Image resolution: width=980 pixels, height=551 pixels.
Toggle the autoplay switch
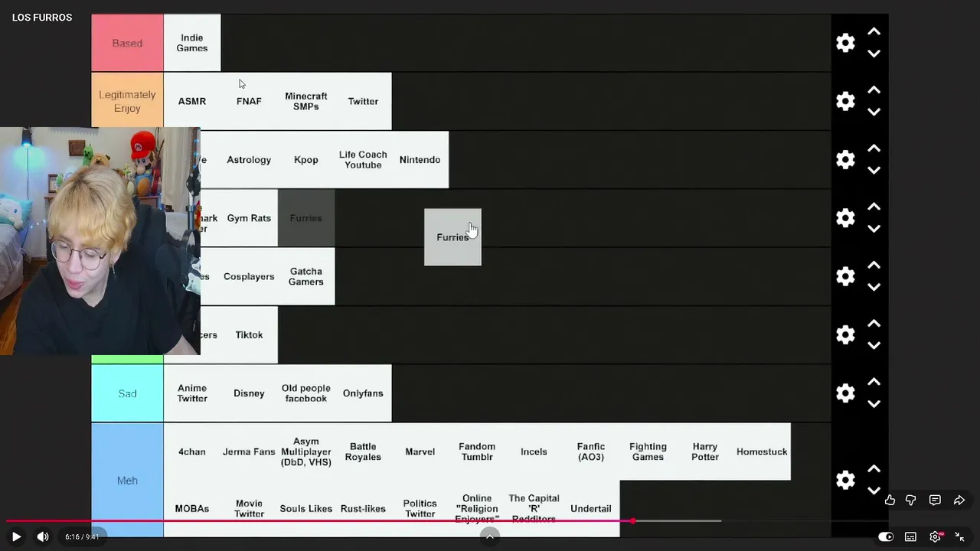coord(886,536)
